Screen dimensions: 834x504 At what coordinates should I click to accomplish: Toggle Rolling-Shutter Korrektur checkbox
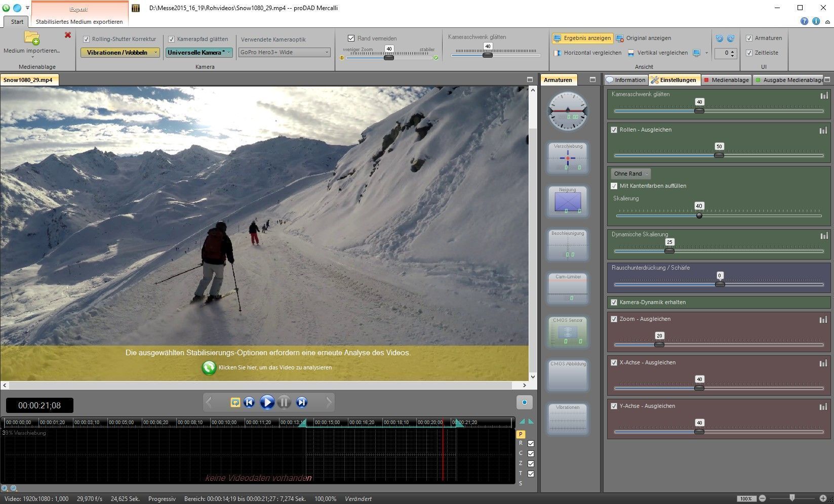(x=87, y=39)
